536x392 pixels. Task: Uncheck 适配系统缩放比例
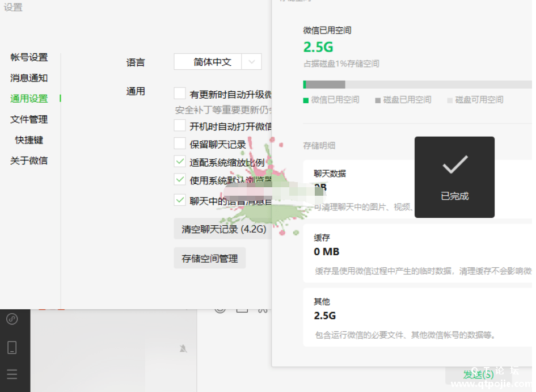tap(180, 161)
